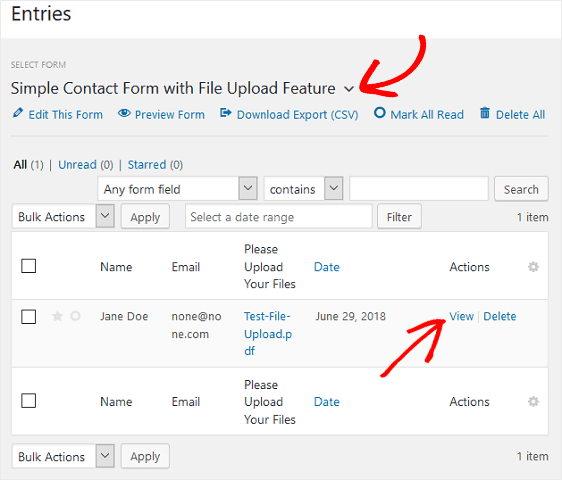The width and height of the screenshot is (562, 480).
Task: Expand the Select Form dropdown chevron
Action: (349, 89)
